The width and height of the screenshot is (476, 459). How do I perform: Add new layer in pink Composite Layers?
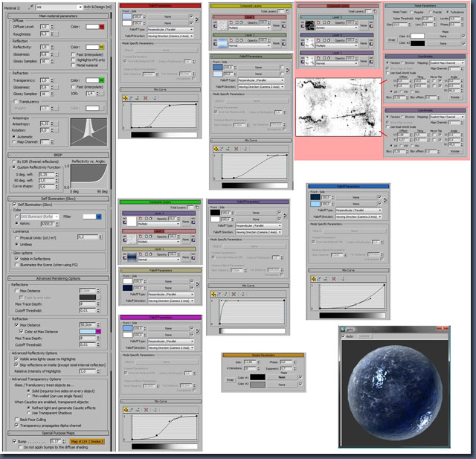click(x=375, y=11)
